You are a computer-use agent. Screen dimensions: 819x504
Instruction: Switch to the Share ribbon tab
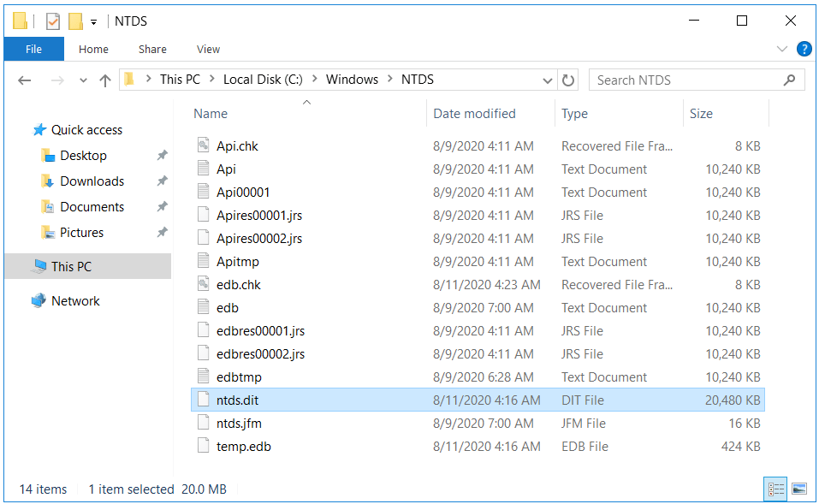click(152, 49)
